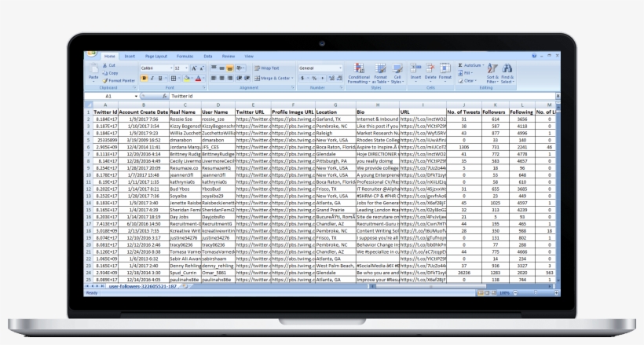Toggle Wrap Text for the cell
Screen dimensions: 644x345
(266, 68)
